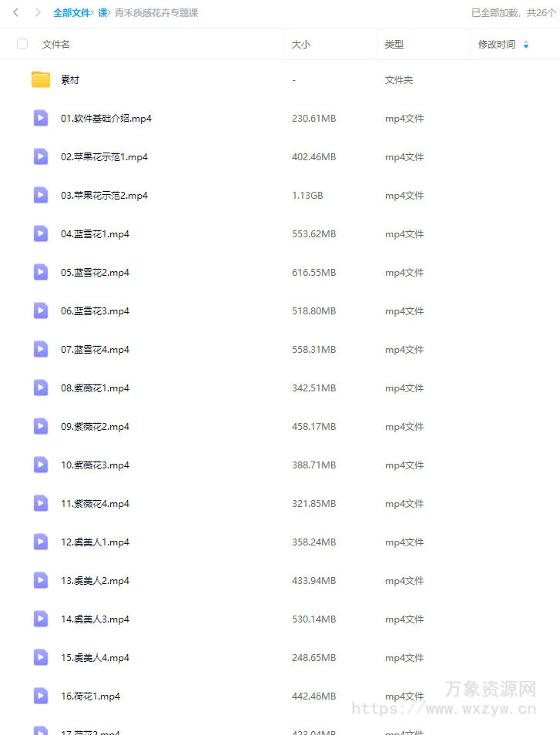The image size is (560, 735).
Task: Open file 15.虞美人4.mp4
Action: 95,658
